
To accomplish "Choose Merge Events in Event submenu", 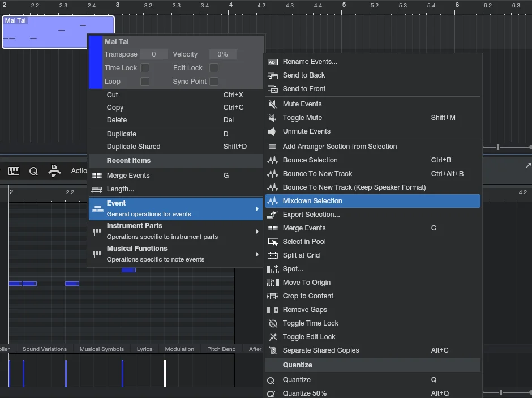I will click(372, 228).
